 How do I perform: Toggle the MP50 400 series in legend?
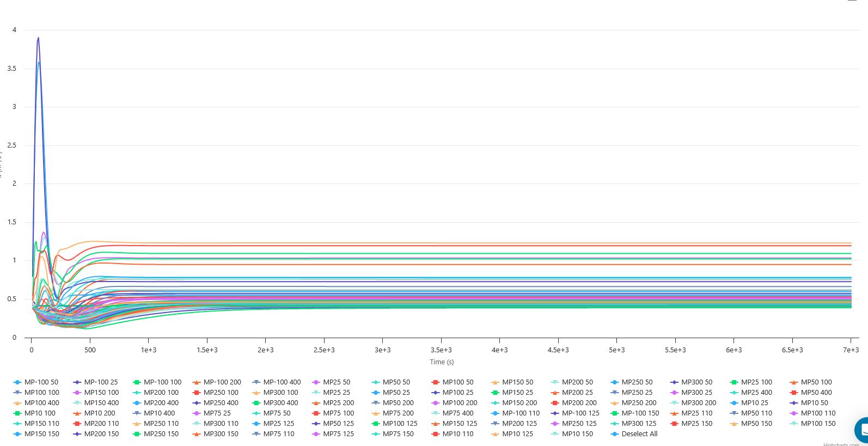[816, 393]
